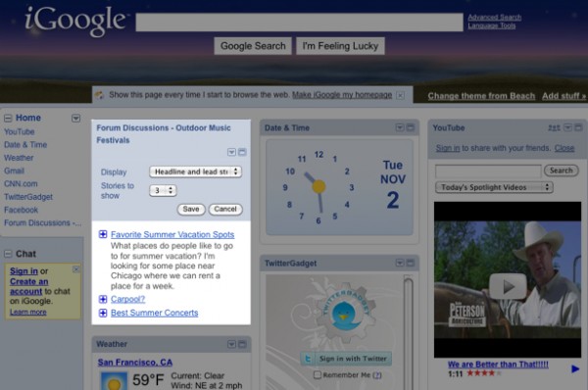Click Create an account link in Chat
The image size is (588, 390).
pos(28,286)
